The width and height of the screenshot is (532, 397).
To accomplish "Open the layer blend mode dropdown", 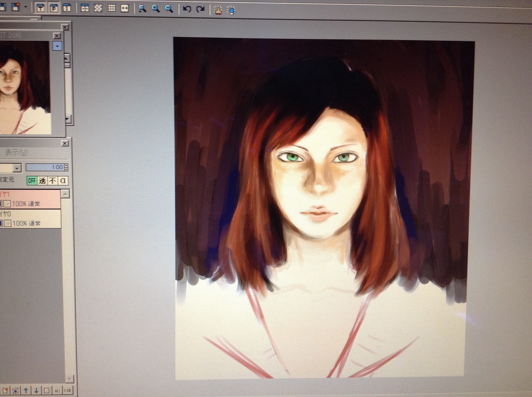I will 17,168.
